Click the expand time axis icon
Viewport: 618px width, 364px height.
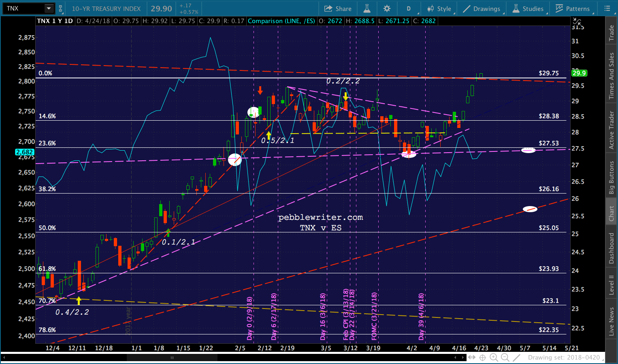coord(472,358)
